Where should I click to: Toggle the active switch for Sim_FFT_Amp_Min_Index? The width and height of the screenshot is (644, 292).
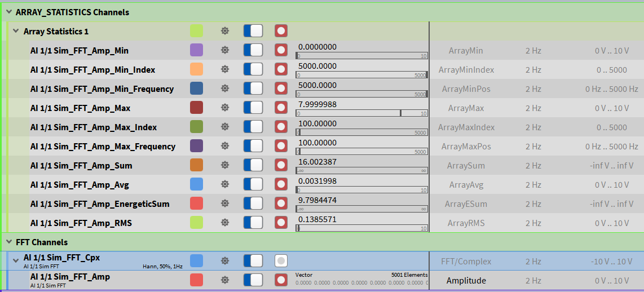253,69
